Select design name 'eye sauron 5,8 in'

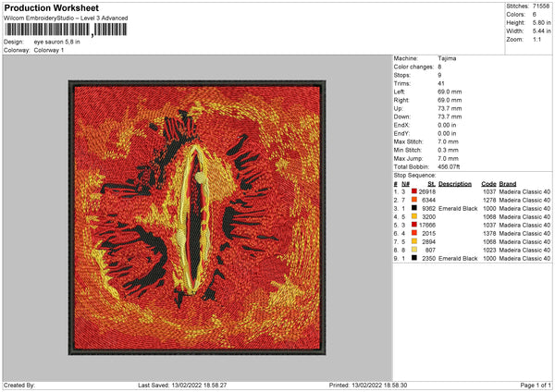pos(56,42)
